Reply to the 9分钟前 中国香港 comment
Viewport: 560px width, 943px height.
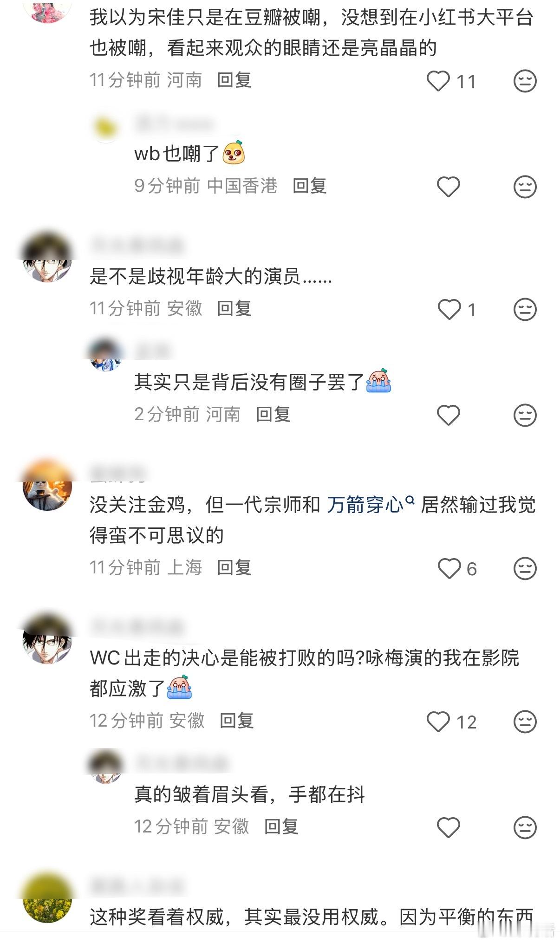click(x=310, y=186)
